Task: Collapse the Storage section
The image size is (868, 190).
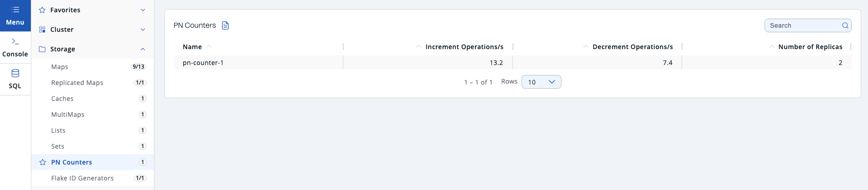Action: click(x=143, y=49)
